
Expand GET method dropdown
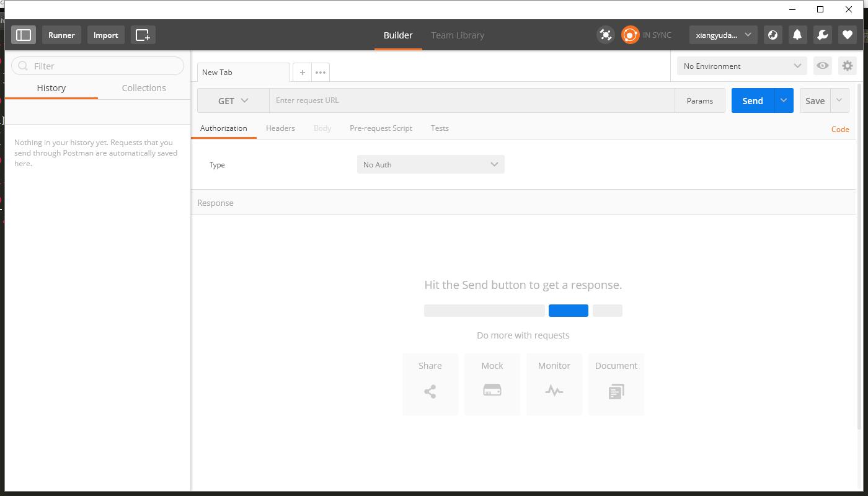click(x=233, y=100)
